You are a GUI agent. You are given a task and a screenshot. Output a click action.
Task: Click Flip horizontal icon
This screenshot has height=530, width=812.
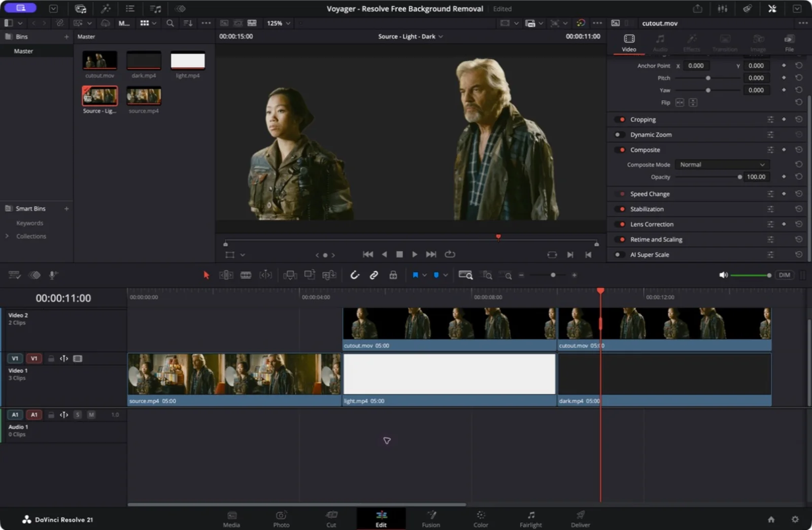point(680,102)
